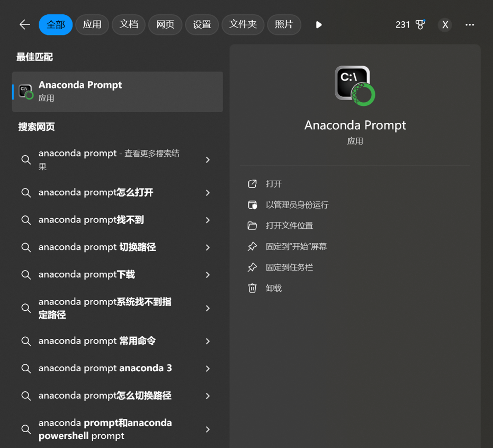This screenshot has width=493, height=448.
Task: Click search icon beside 'anaconda prompt找不到'
Action: pyautogui.click(x=26, y=220)
